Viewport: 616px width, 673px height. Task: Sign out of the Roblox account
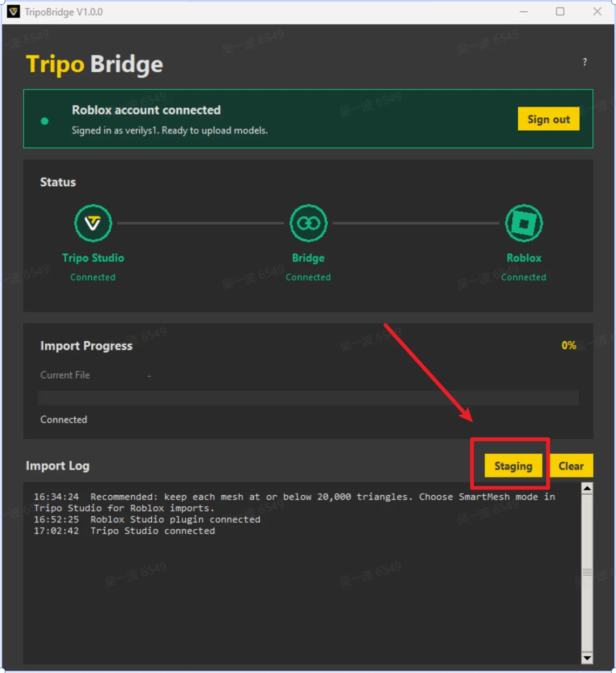pos(549,119)
